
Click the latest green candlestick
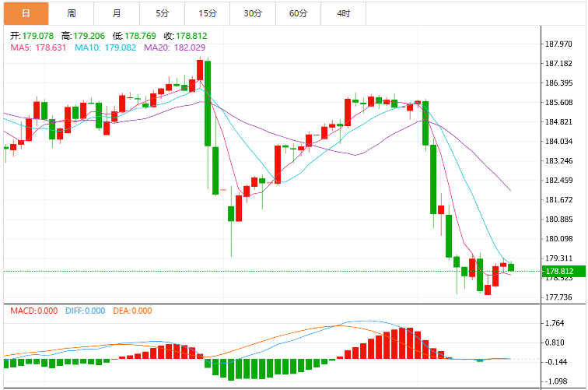pyautogui.click(x=511, y=267)
